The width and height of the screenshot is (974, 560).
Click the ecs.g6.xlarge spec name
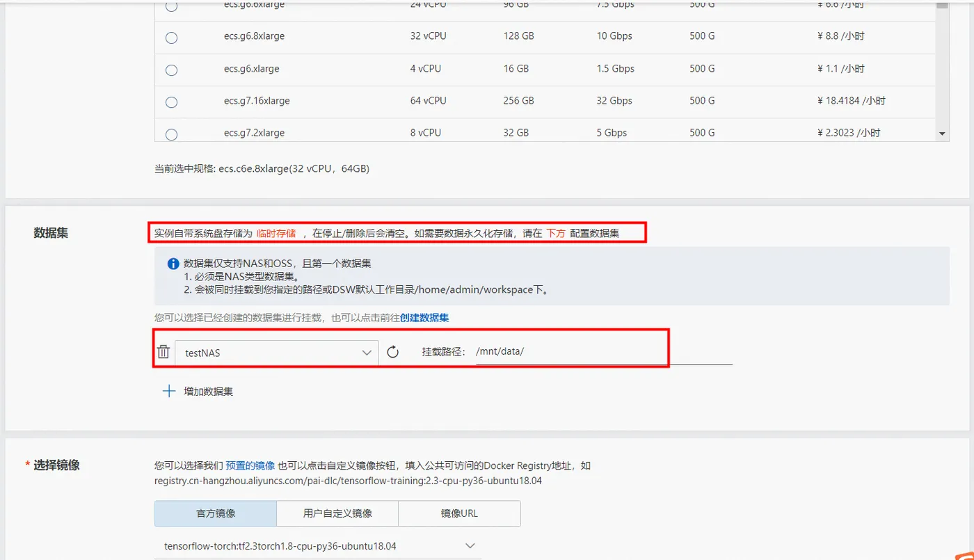click(252, 69)
